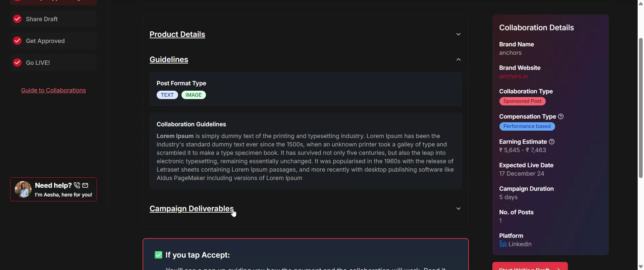Image resolution: width=644 pixels, height=270 pixels.
Task: Open the Product Details section heading
Action: coord(177,34)
